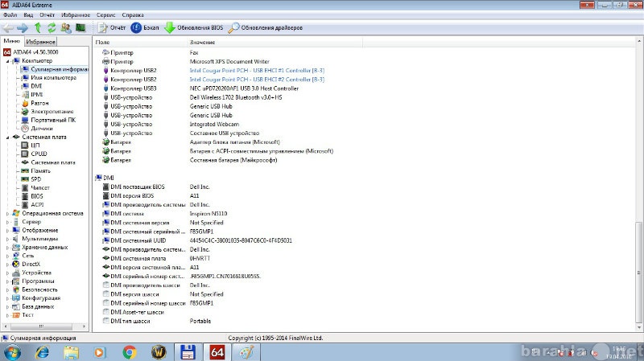The height and width of the screenshot is (361, 644).
Task: Open the Датчики tree item
Action: (x=37, y=129)
